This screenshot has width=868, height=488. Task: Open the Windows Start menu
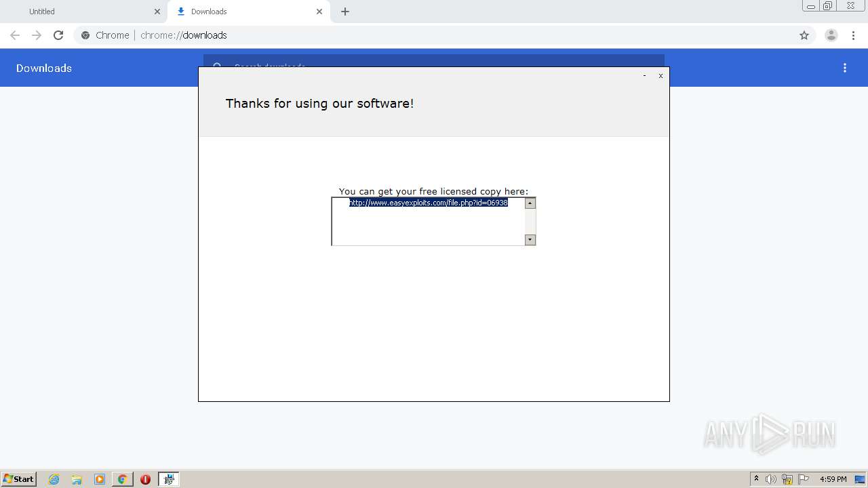coord(18,479)
